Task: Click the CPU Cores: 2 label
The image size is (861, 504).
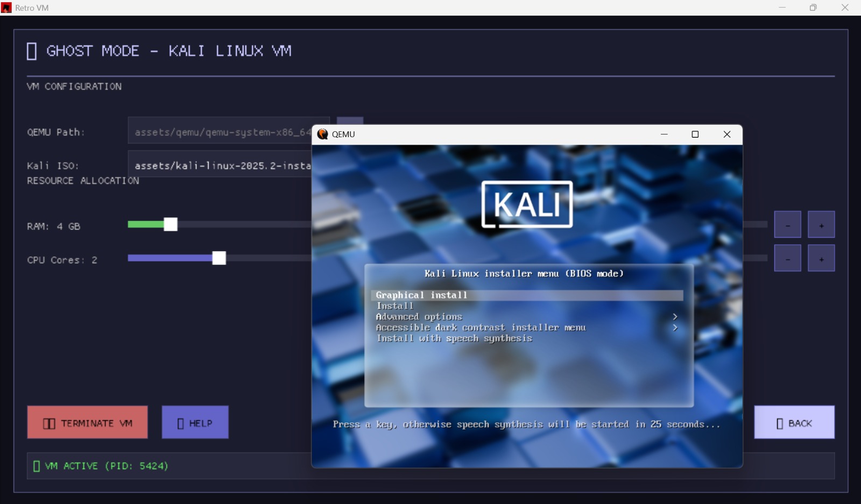Action: coord(62,260)
